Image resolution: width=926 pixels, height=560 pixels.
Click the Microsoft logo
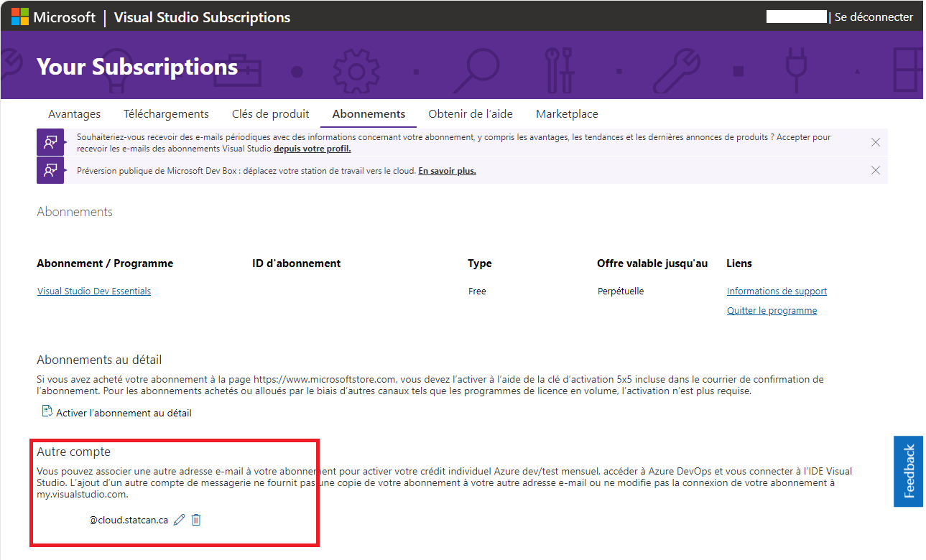(52, 17)
